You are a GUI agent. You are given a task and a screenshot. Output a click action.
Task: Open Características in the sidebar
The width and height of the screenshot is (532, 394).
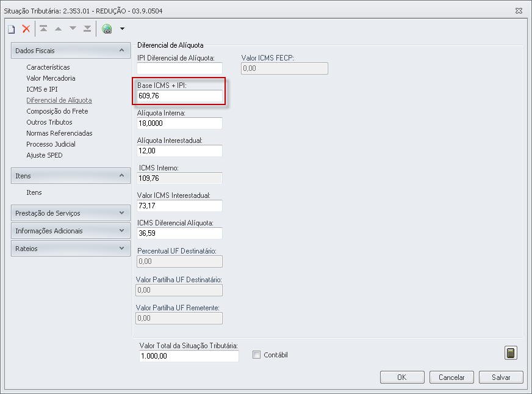(x=48, y=67)
